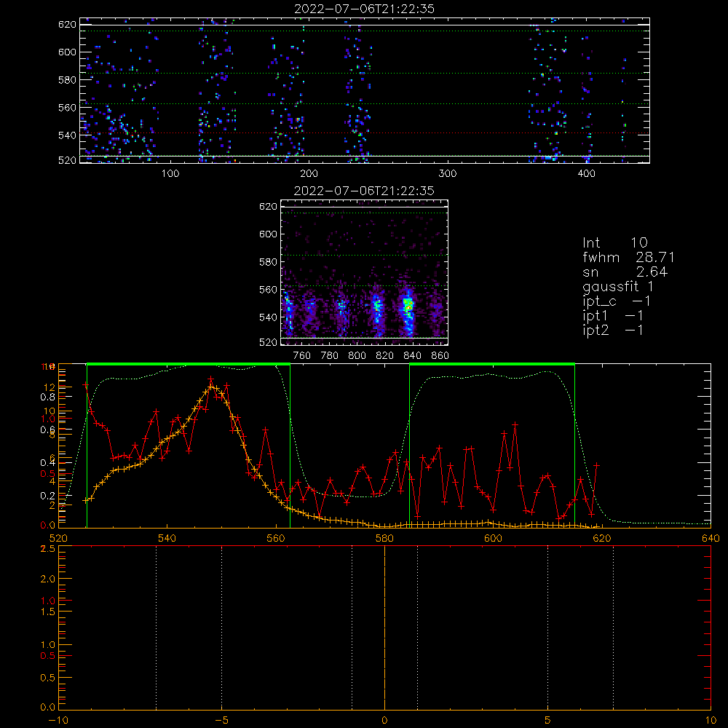Click orange y-axis label 1.5 on bottom plot
Image resolution: width=728 pixels, height=728 pixels.
click(48, 612)
